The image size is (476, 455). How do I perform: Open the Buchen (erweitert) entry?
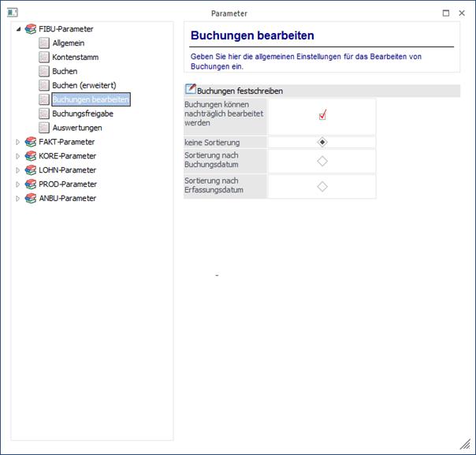click(x=84, y=85)
